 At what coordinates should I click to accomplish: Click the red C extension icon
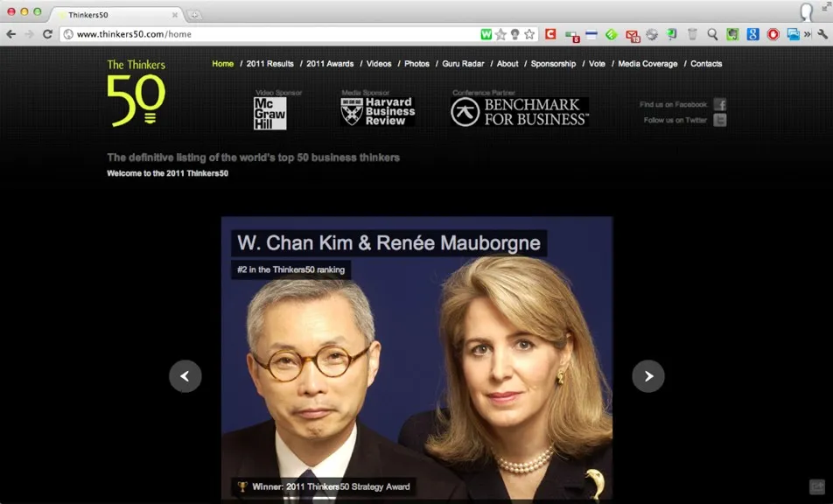550,34
